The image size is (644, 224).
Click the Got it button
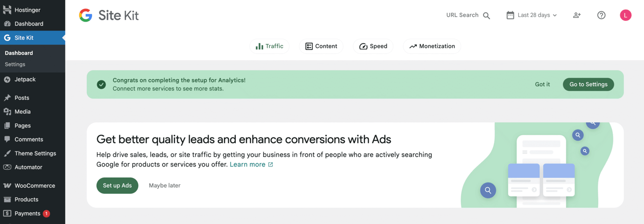pyautogui.click(x=542, y=84)
